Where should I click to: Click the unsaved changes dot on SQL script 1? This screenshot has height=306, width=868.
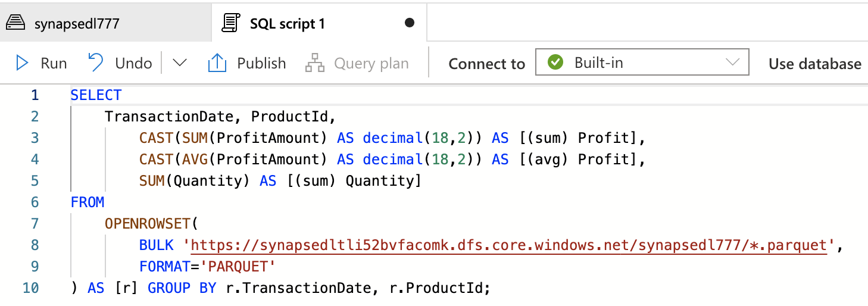coord(409,23)
